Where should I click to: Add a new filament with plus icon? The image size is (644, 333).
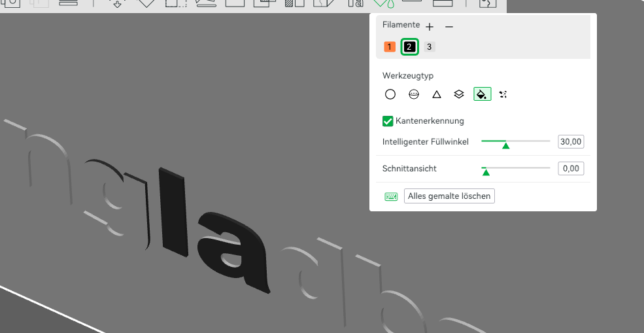tap(429, 27)
